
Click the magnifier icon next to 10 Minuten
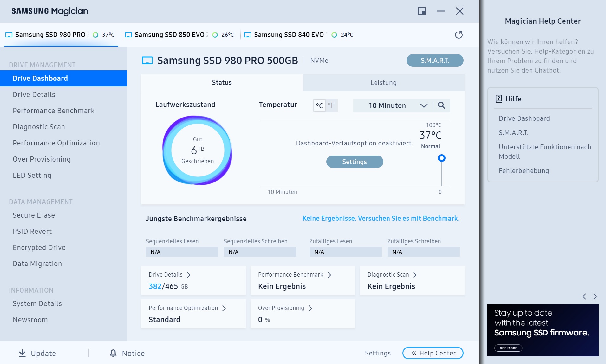pos(441,105)
